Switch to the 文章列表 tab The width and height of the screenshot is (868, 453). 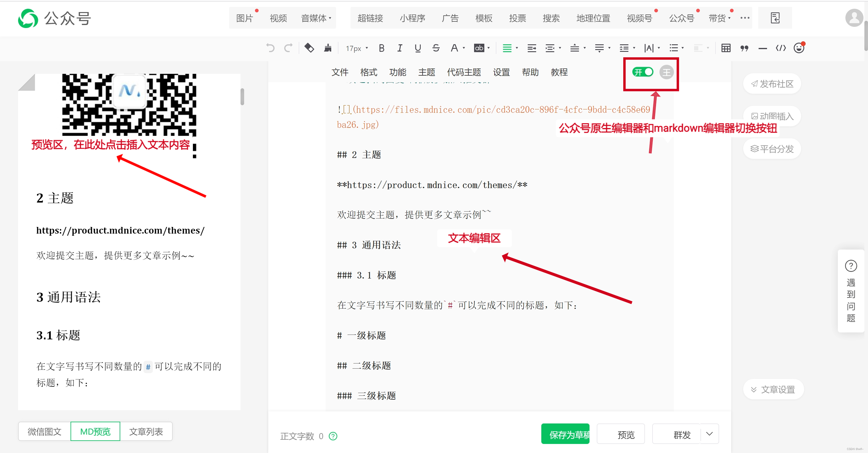coord(146,431)
